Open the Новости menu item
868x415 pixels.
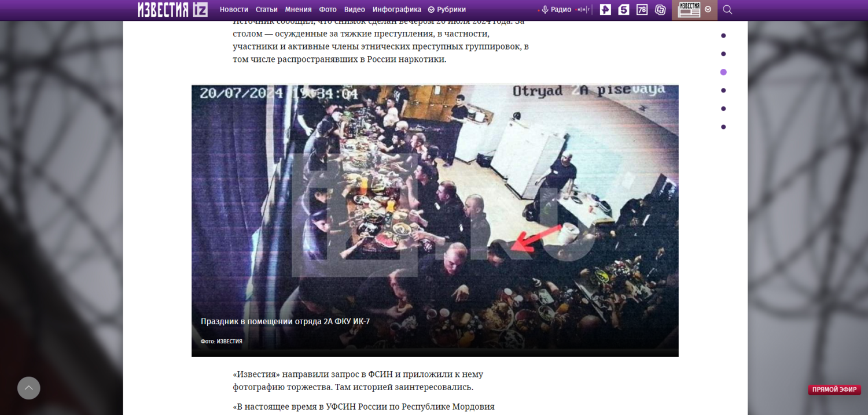[234, 10]
